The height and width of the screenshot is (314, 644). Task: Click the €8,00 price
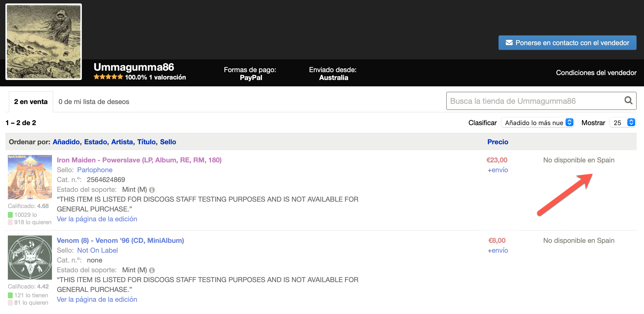[497, 241]
